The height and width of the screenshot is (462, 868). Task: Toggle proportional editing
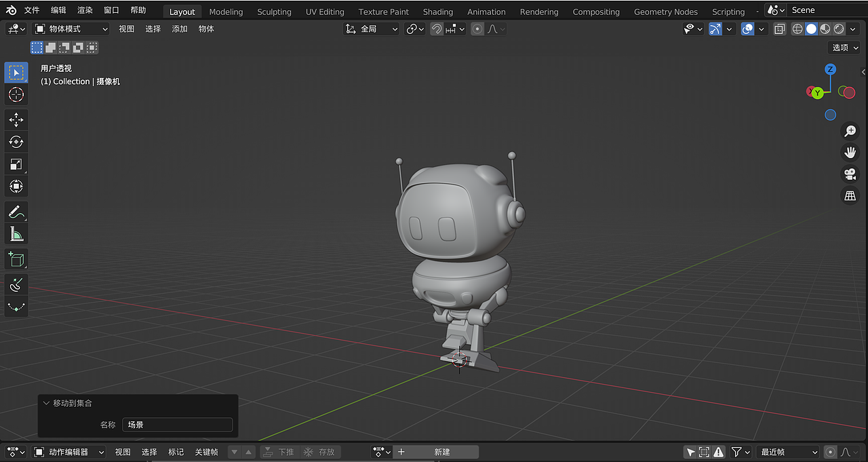[477, 28]
